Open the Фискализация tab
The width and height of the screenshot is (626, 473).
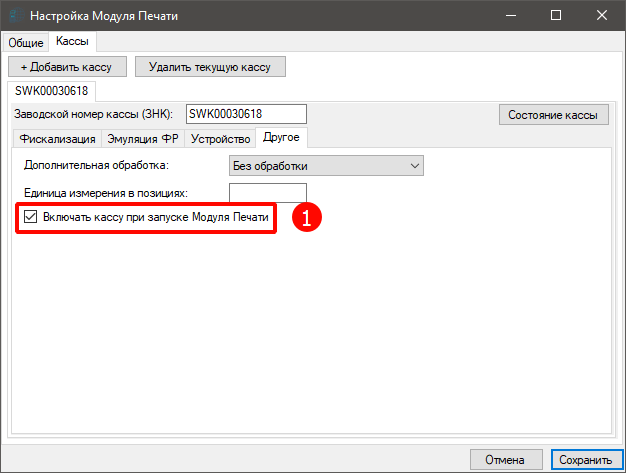[x=56, y=139]
